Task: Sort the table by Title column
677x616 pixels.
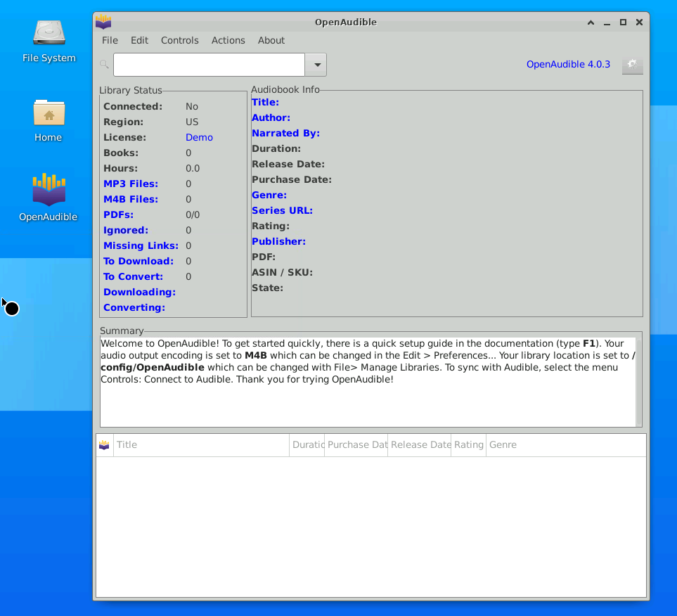Action: coord(201,444)
